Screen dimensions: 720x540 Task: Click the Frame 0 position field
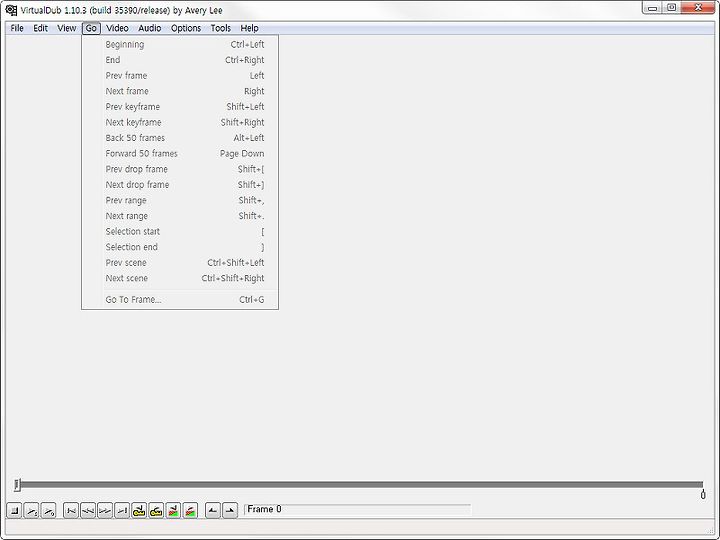pyautogui.click(x=357, y=509)
